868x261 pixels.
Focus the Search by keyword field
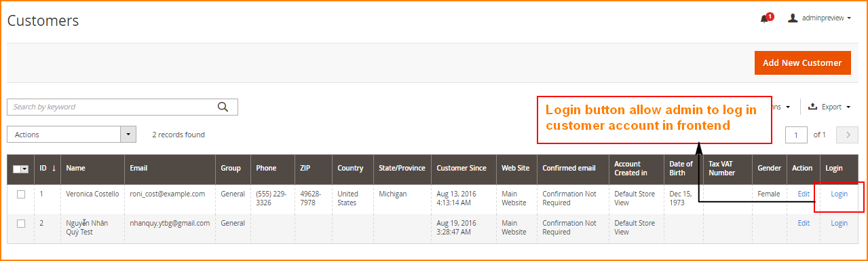click(122, 107)
